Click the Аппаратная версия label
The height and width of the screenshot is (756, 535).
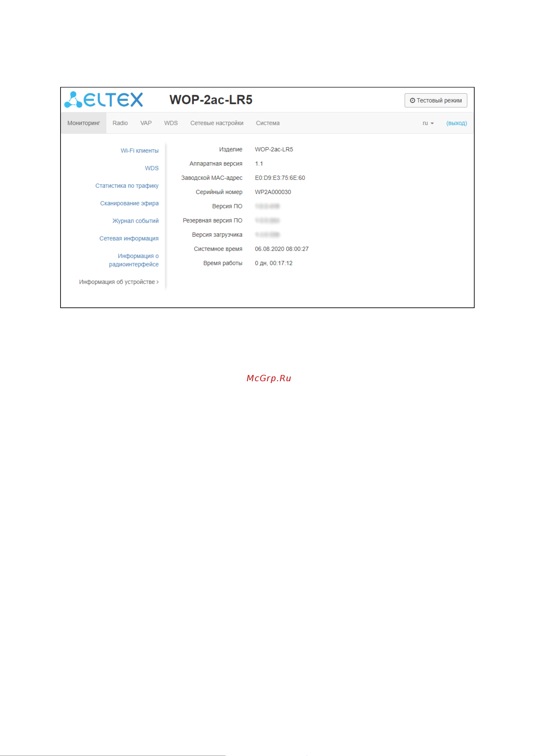point(216,164)
